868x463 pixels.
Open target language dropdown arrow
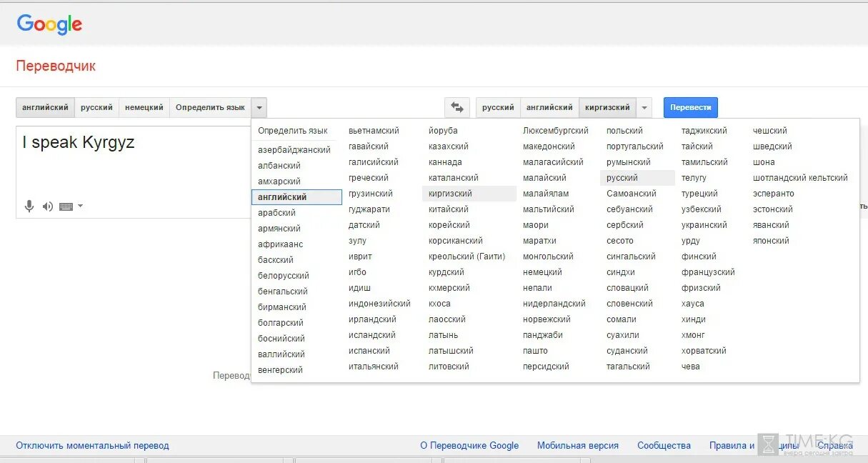644,108
